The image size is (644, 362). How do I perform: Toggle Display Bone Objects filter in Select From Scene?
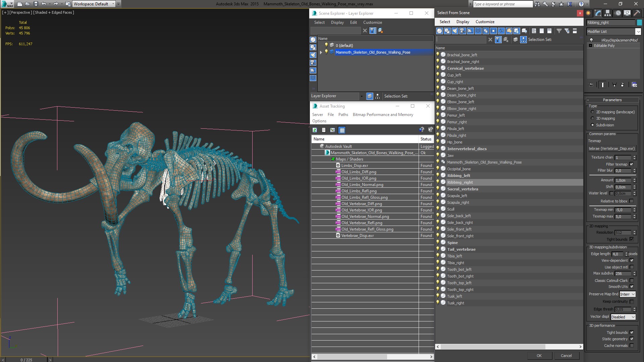501,31
